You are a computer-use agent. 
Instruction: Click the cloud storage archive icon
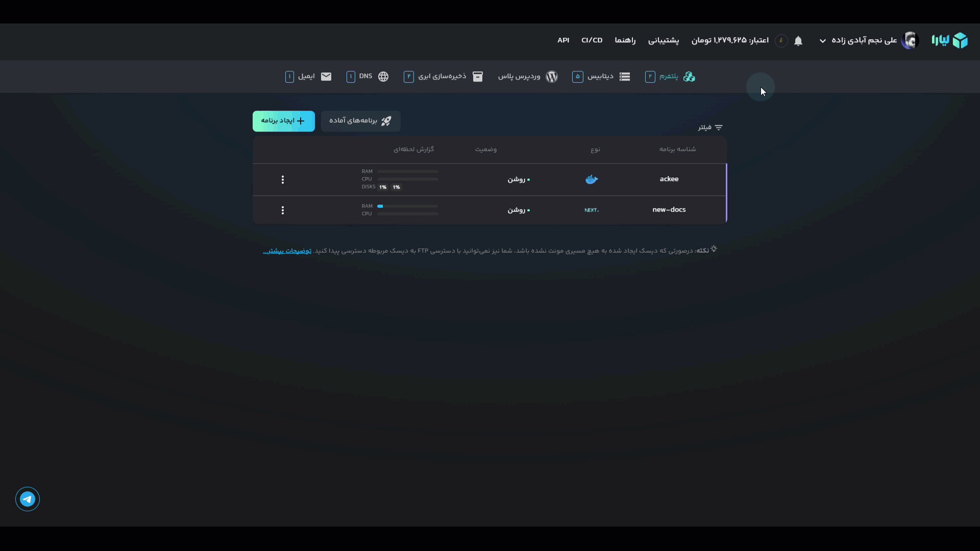tap(478, 77)
